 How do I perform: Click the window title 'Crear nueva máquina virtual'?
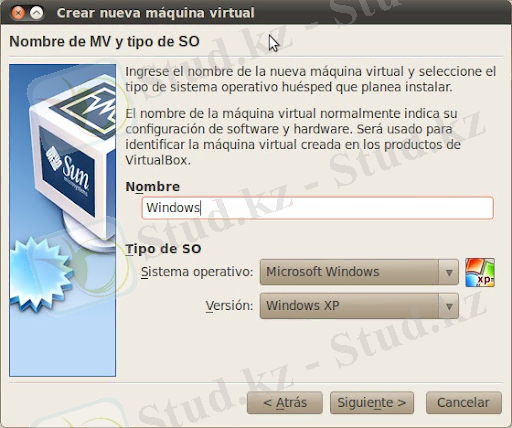click(155, 13)
